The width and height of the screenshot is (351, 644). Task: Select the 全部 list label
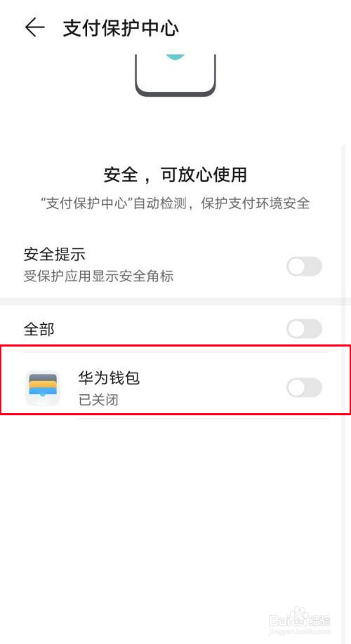click(x=39, y=329)
